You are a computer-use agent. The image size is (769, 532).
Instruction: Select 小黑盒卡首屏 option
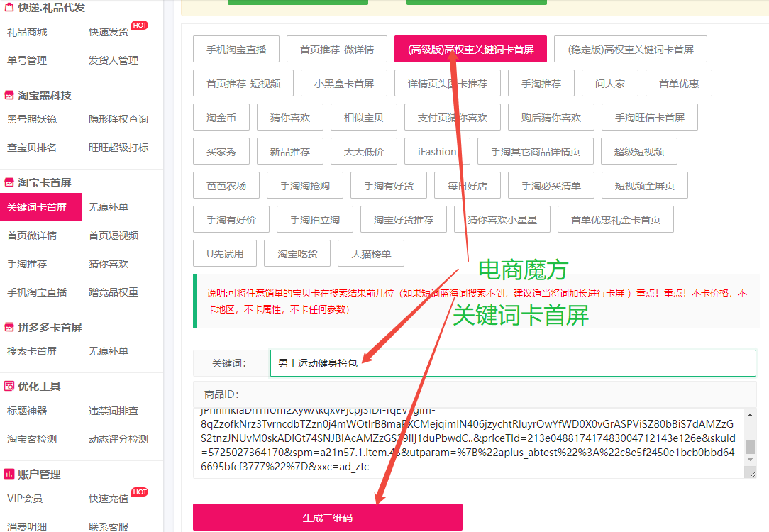[x=344, y=84]
